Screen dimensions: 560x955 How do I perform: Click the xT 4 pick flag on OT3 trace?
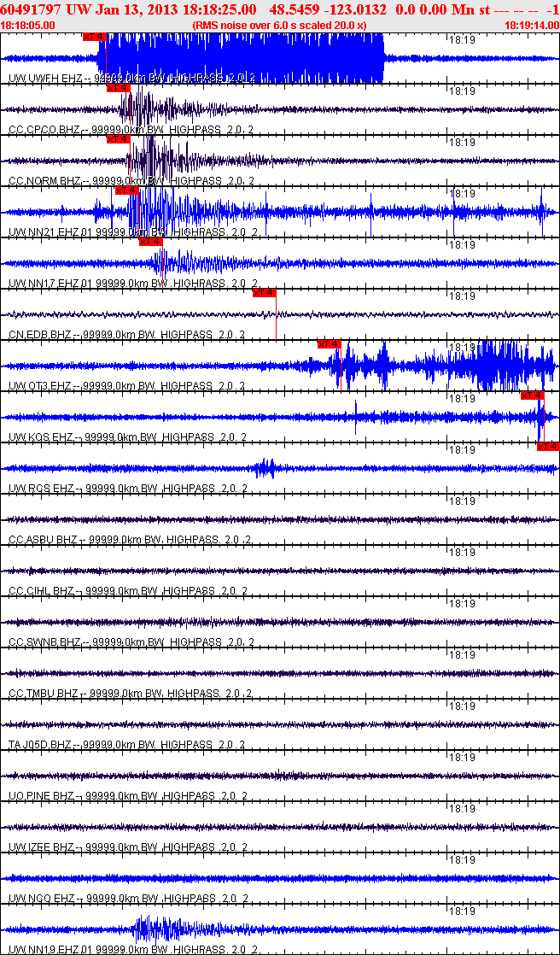[x=330, y=344]
